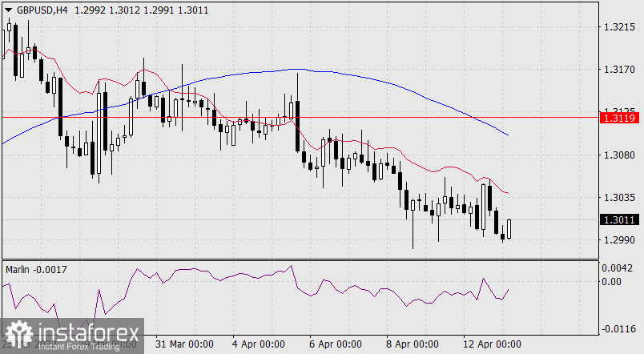Click the red horizontal line at 1.3119
644x354 pixels.
click(320, 117)
